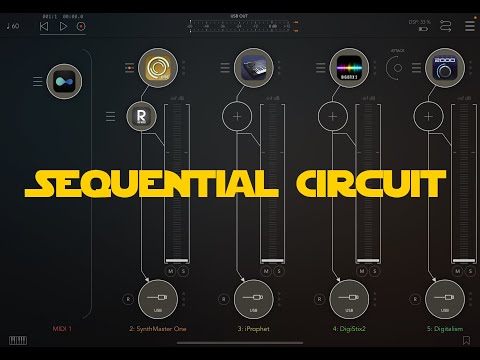The width and height of the screenshot is (480, 360).
Task: Open the dots options beside SynthMaster USB output
Action: click(184, 299)
